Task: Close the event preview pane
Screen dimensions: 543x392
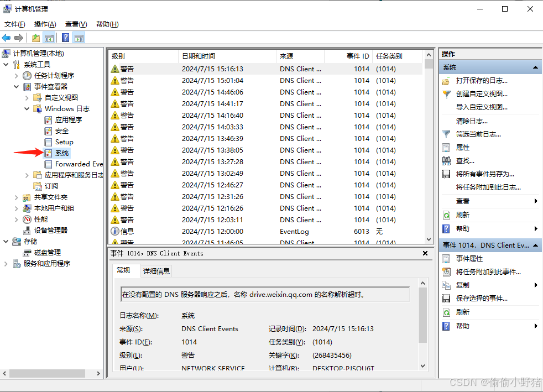Action: point(425,253)
